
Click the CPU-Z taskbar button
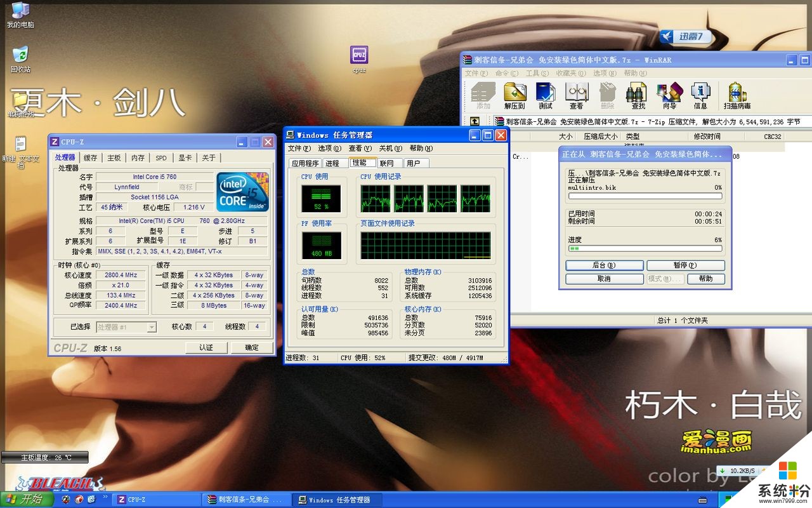157,500
